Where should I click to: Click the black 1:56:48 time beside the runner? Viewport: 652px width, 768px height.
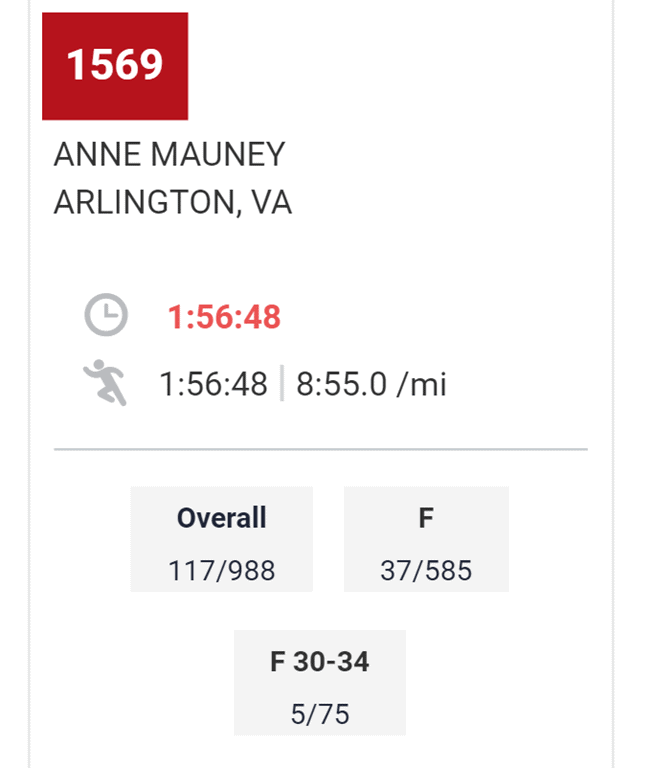[213, 384]
